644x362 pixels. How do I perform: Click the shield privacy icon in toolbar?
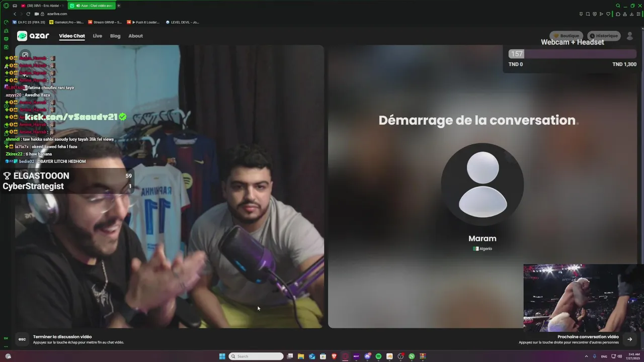pos(594,14)
